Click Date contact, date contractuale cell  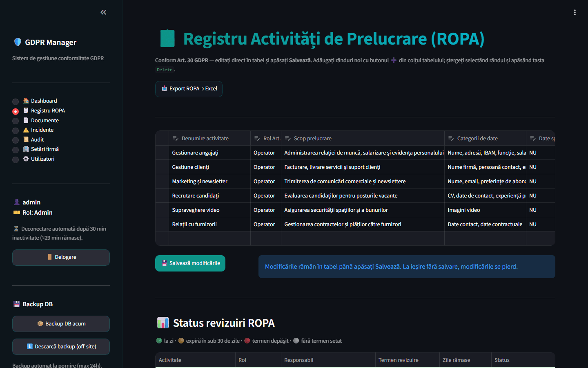tap(485, 224)
